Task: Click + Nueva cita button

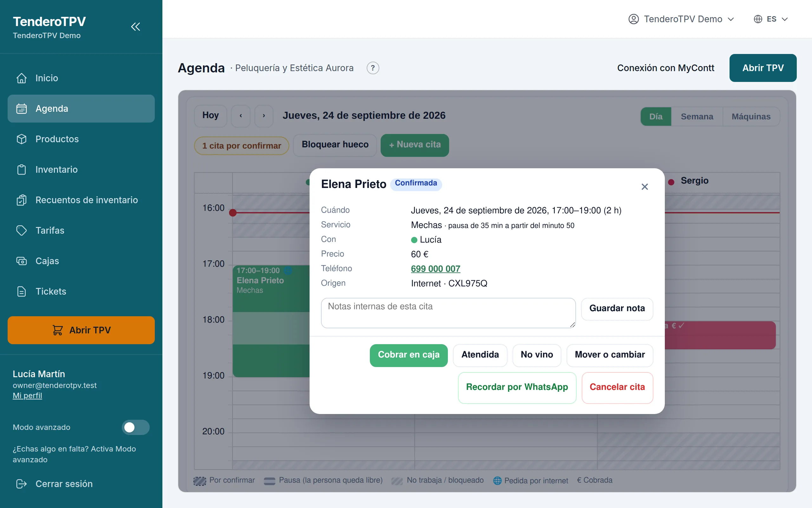Action: click(x=415, y=145)
